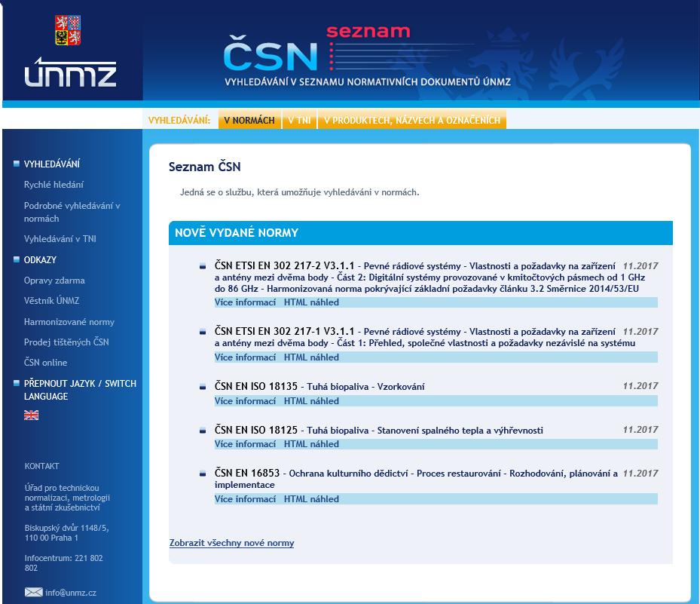The image size is (700, 604).
Task: Open Opravy zdarma link
Action: point(54,281)
